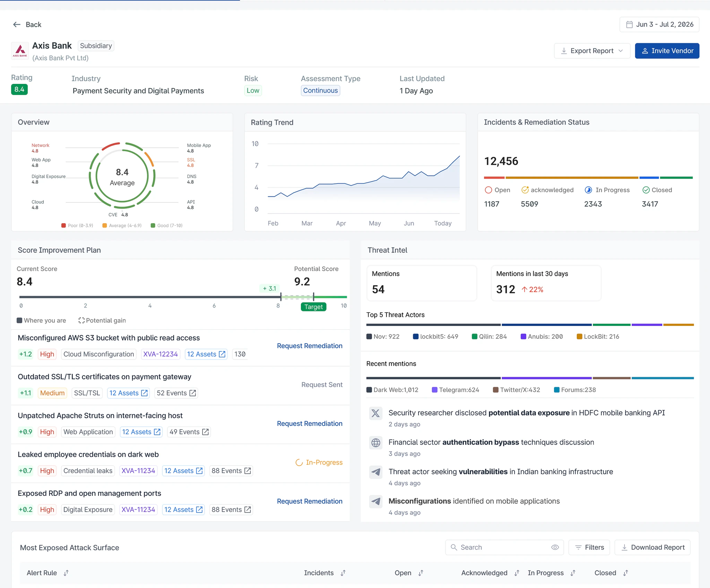Click the X (Twitter) icon for HDFC mention
The width and height of the screenshot is (710, 588).
click(x=376, y=413)
